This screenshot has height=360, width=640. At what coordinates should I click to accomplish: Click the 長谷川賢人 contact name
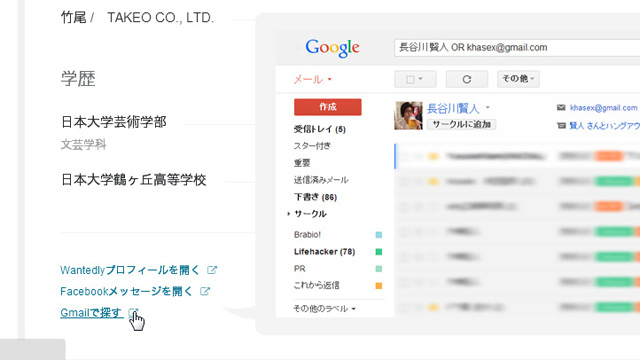tap(453, 108)
